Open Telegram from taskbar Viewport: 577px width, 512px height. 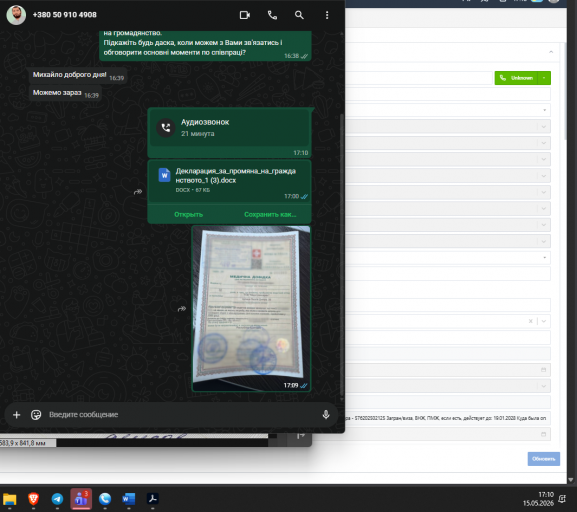(x=57, y=499)
